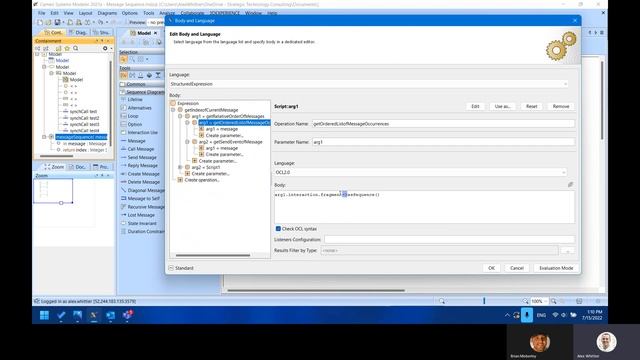The height and width of the screenshot is (360, 640).
Task: Click the Use as... button
Action: (502, 106)
